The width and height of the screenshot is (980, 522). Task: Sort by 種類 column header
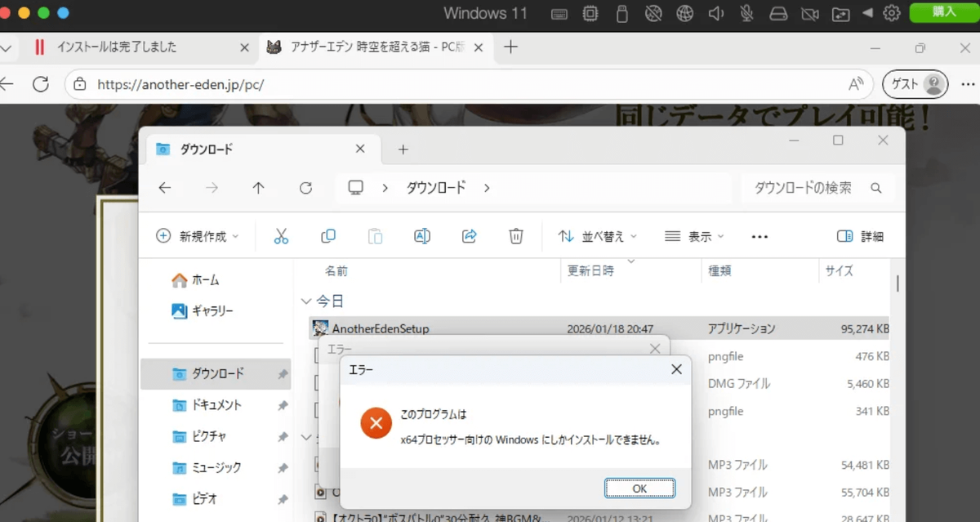[719, 271]
